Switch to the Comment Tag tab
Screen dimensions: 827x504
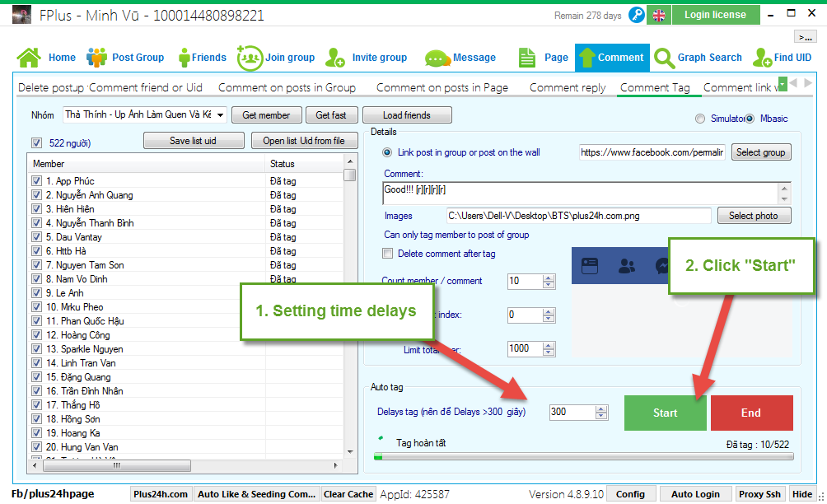coord(655,87)
